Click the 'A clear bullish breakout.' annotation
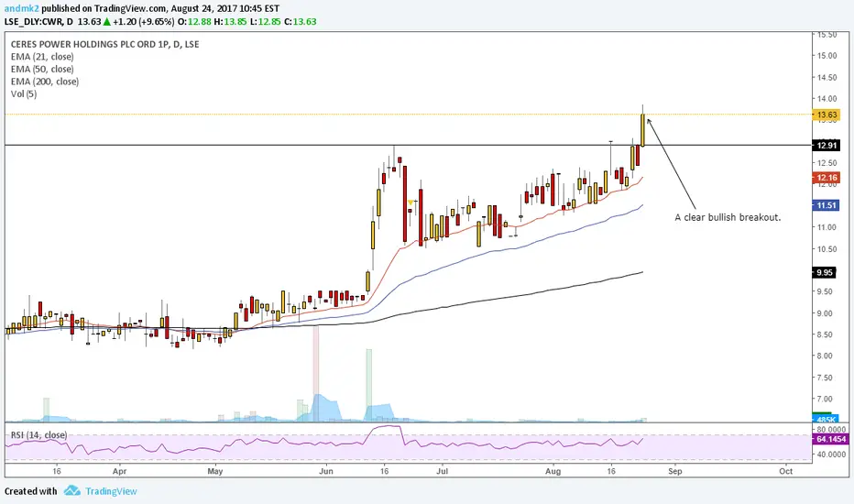 (x=728, y=217)
